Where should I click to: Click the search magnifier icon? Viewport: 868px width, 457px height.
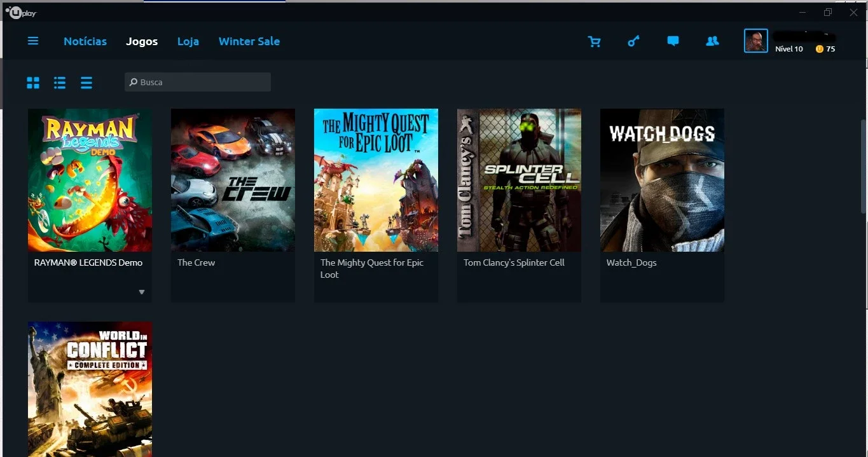[134, 82]
